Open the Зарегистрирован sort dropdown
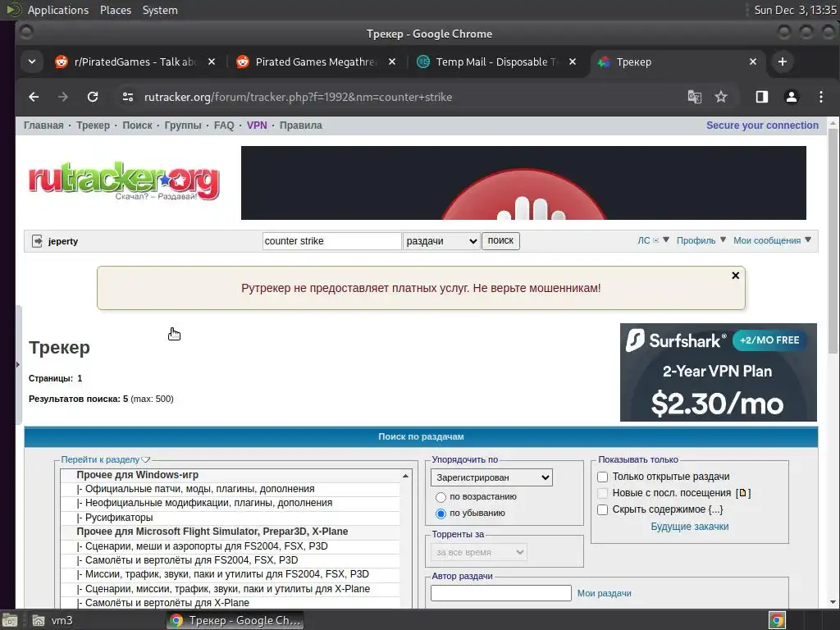Viewport: 840px width, 630px height. pyautogui.click(x=492, y=477)
